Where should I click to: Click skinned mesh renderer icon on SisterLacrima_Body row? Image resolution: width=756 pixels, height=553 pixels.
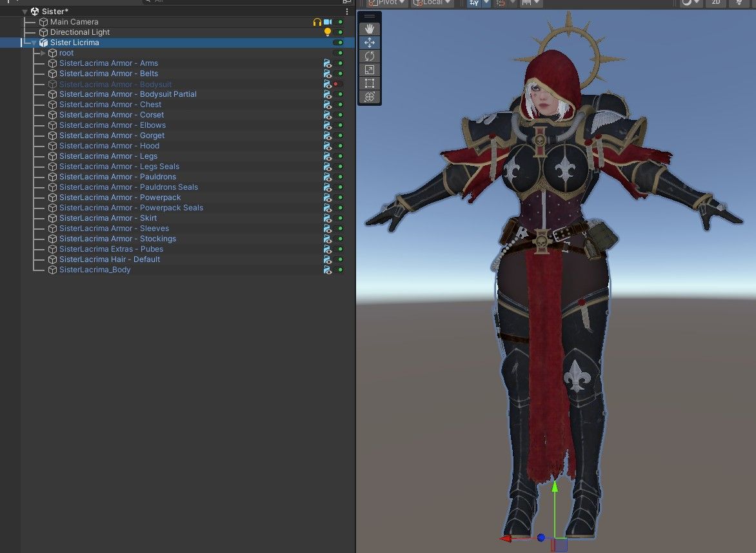pos(328,270)
